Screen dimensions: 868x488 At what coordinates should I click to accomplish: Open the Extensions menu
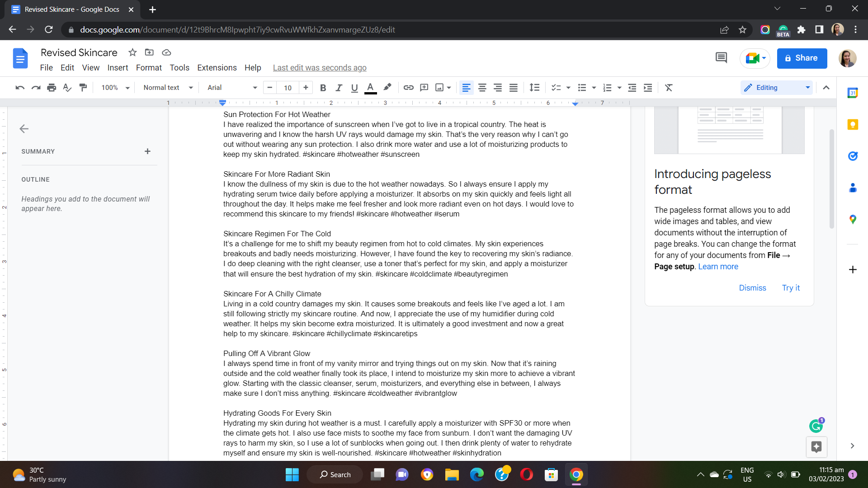tap(217, 68)
